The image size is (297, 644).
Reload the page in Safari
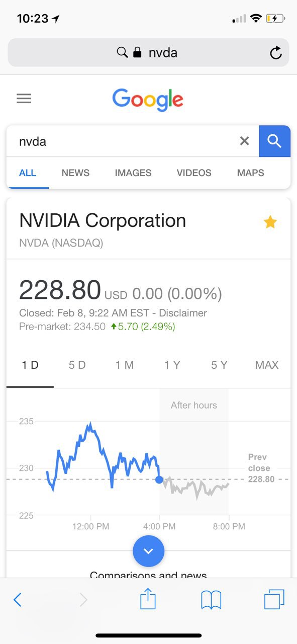click(x=275, y=52)
